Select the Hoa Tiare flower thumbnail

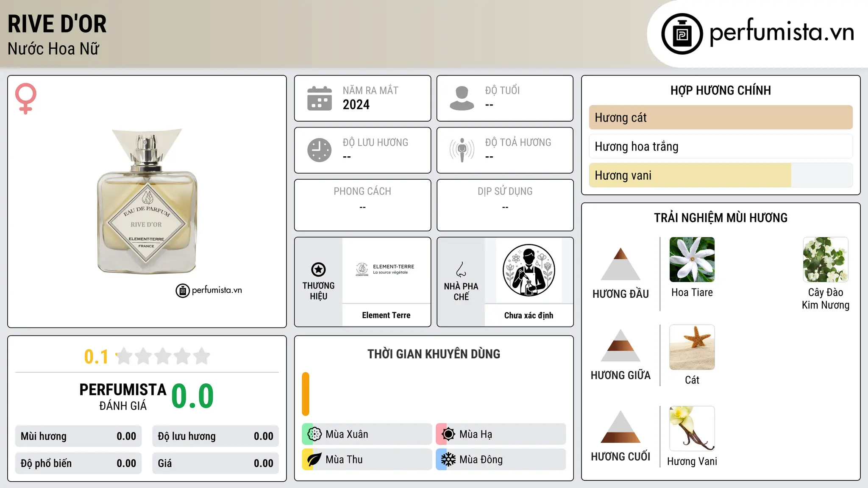(x=692, y=260)
